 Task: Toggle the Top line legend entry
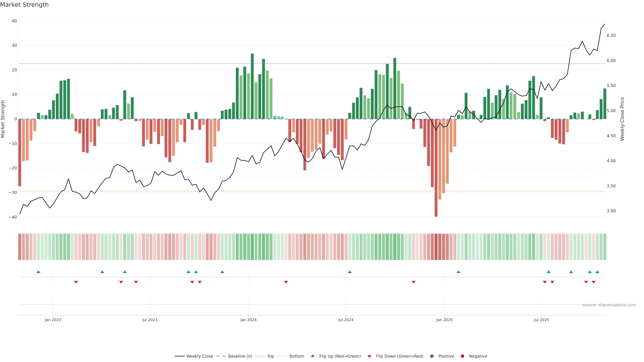270,356
